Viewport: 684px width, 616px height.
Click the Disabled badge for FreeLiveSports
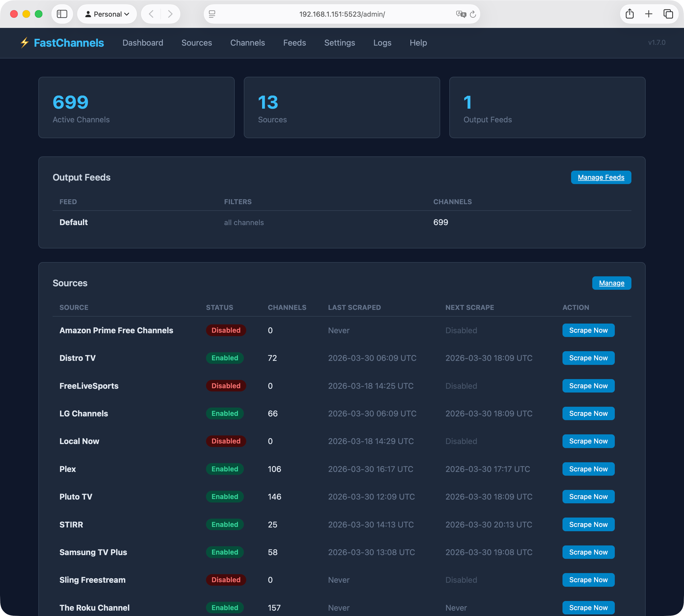coord(226,386)
